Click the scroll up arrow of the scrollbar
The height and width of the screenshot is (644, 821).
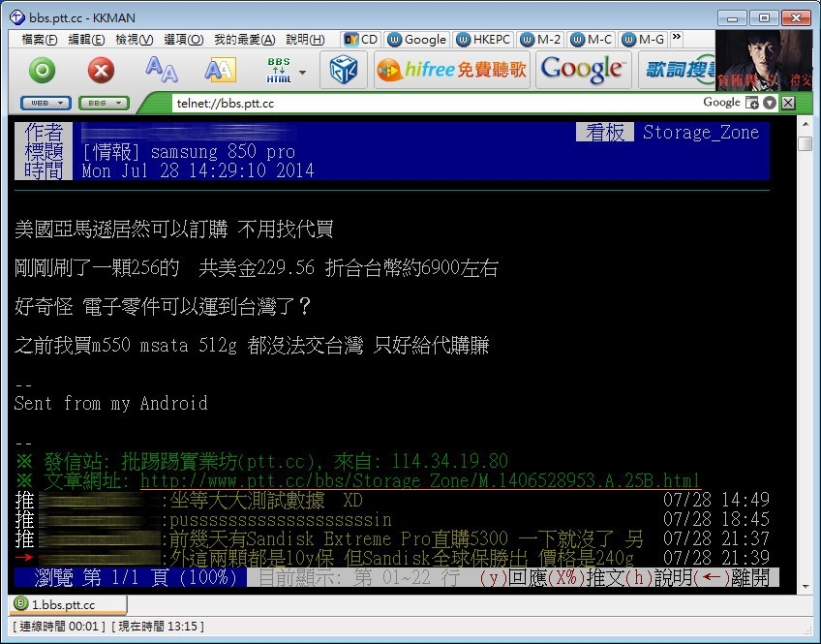click(806, 125)
